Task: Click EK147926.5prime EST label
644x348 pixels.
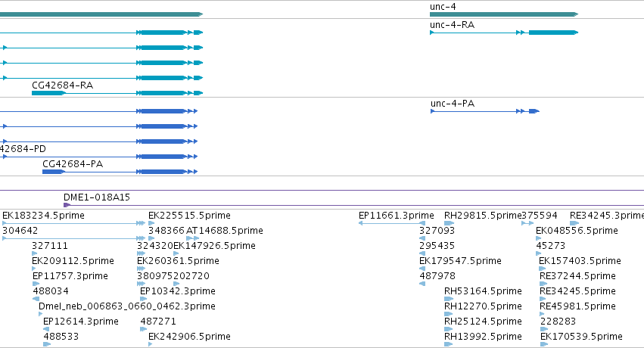Action: pos(214,246)
